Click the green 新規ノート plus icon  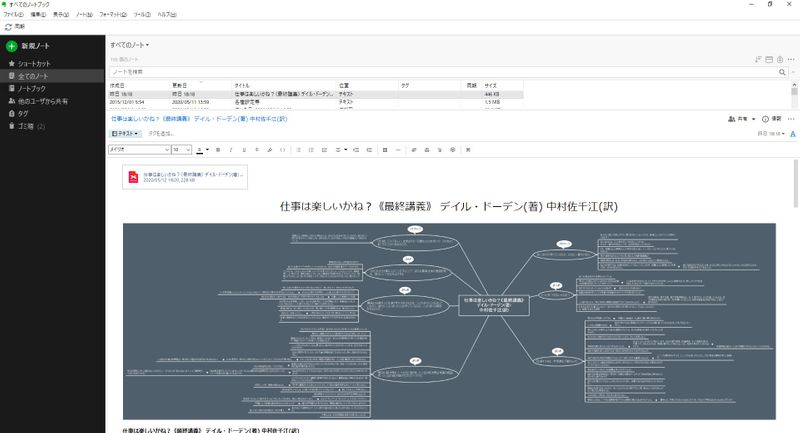pos(11,47)
